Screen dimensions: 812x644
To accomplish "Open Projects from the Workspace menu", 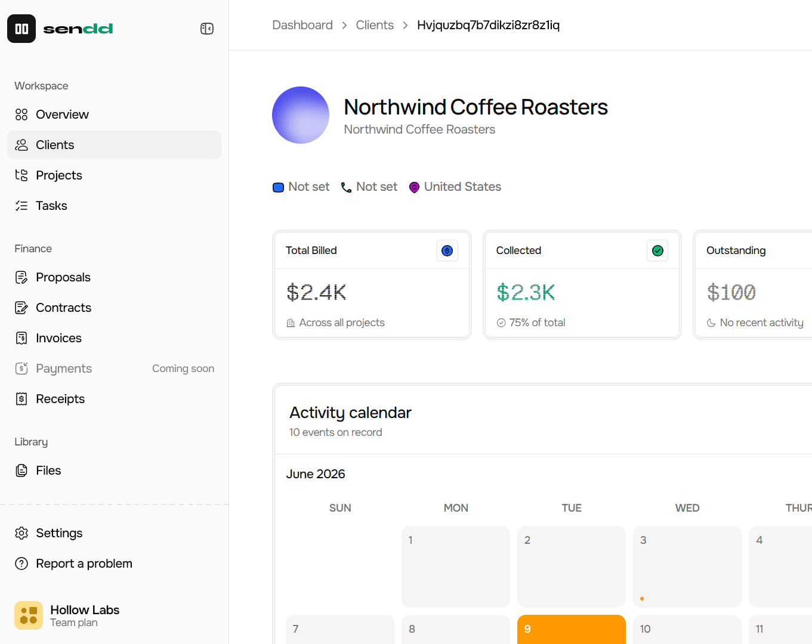I will [114, 175].
